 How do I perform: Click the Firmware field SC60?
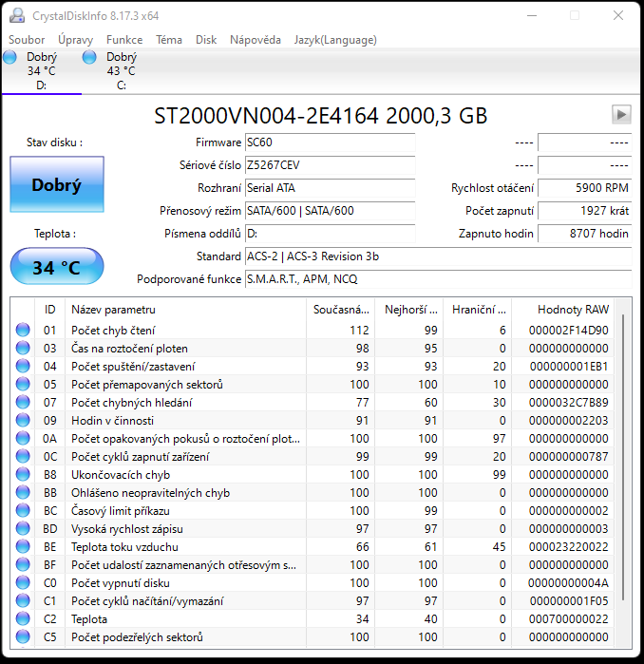[329, 142]
